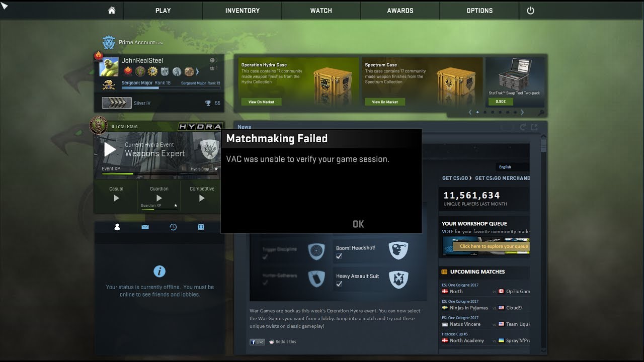Open the INVENTORY menu

click(243, 11)
